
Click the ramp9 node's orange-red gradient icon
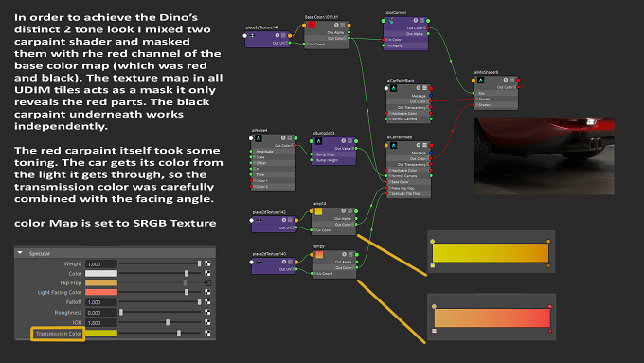tap(319, 254)
